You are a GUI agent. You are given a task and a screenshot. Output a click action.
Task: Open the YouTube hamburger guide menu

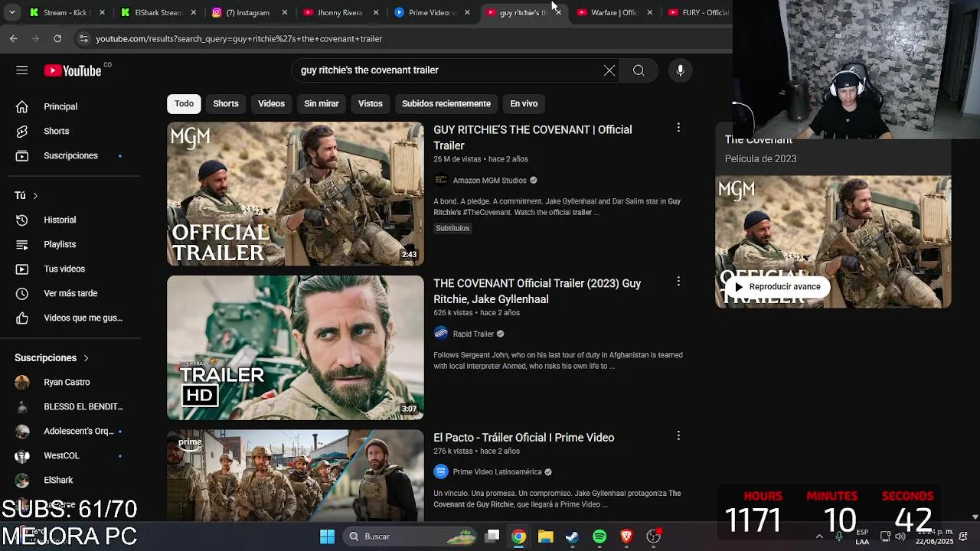click(x=21, y=70)
